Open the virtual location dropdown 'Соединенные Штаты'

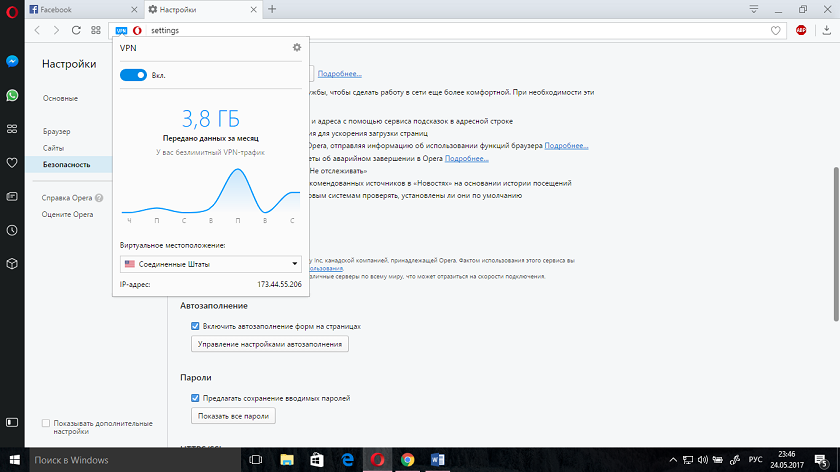pos(210,264)
